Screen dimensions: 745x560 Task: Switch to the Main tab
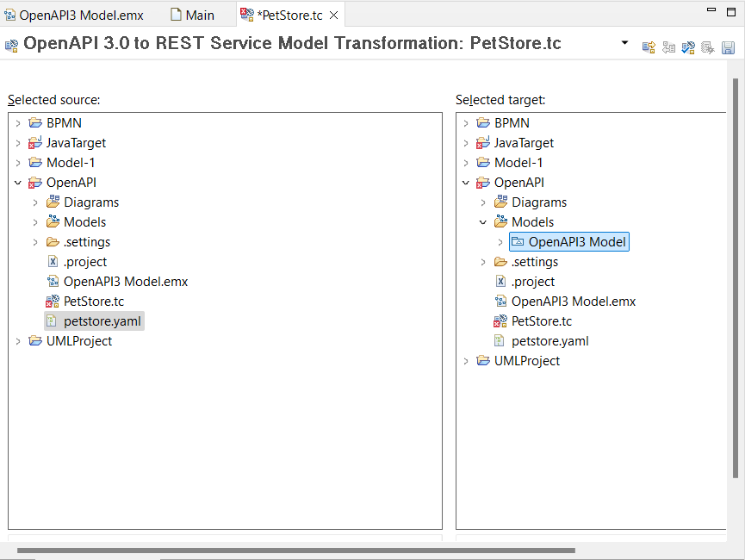(x=193, y=16)
